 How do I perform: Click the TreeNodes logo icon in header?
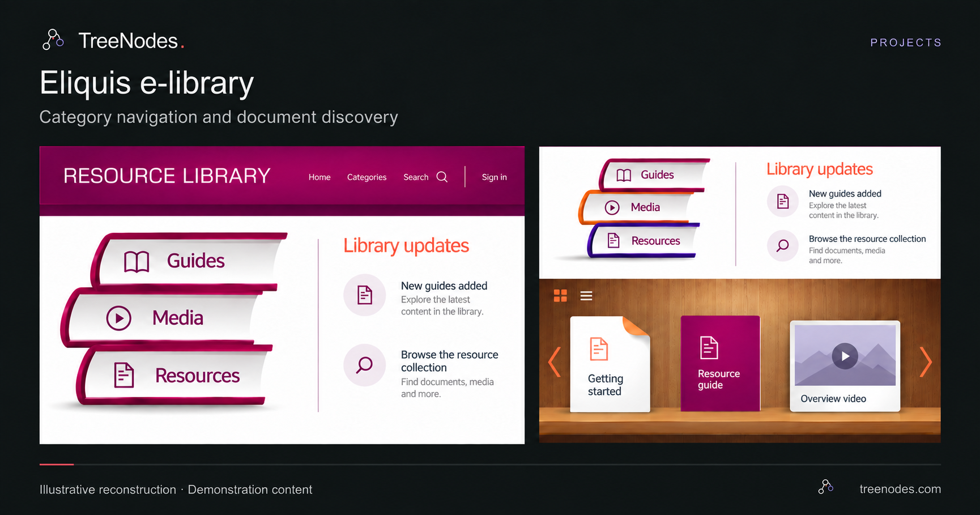click(53, 40)
